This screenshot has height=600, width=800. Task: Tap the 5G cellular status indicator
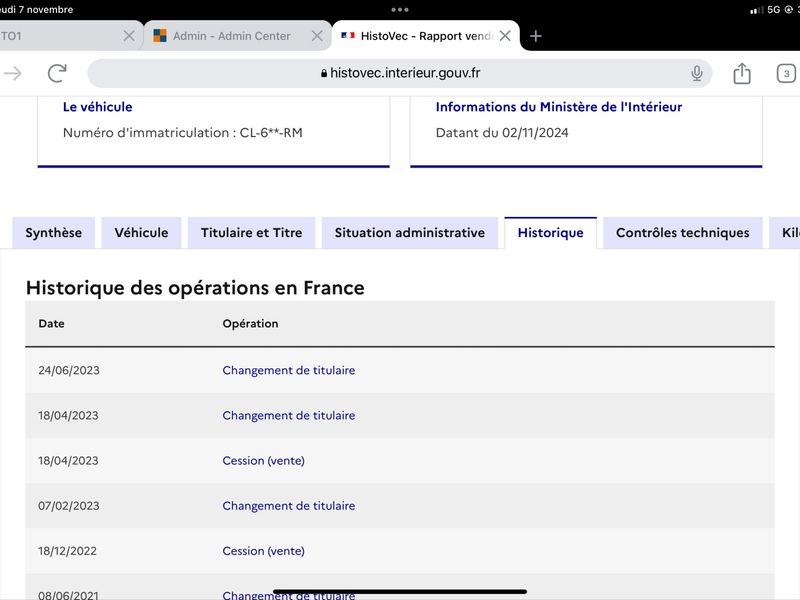[x=773, y=10]
